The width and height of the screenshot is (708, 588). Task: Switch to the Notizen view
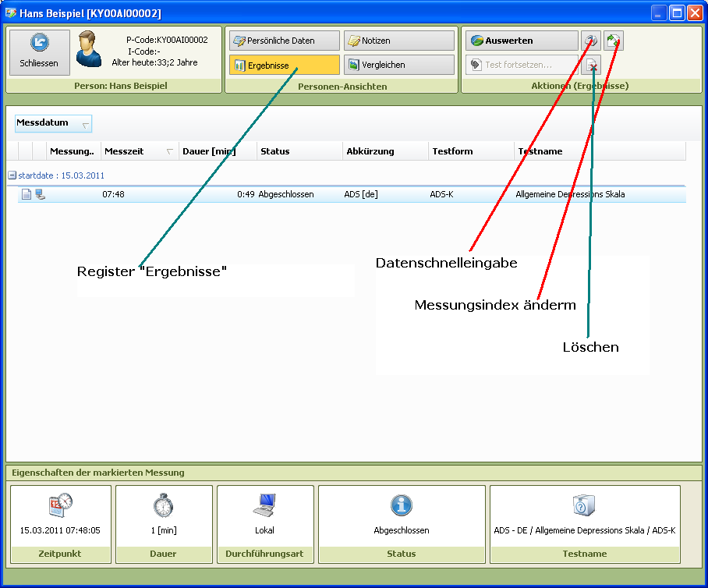coord(398,41)
